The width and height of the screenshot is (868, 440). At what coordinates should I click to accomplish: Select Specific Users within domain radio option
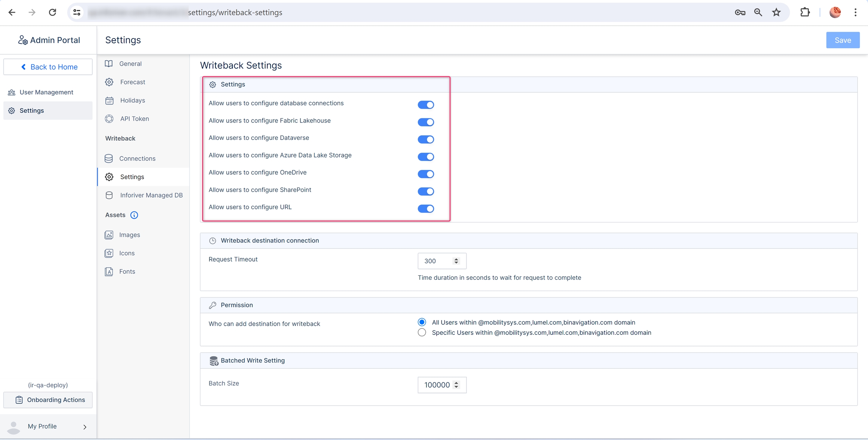point(422,333)
